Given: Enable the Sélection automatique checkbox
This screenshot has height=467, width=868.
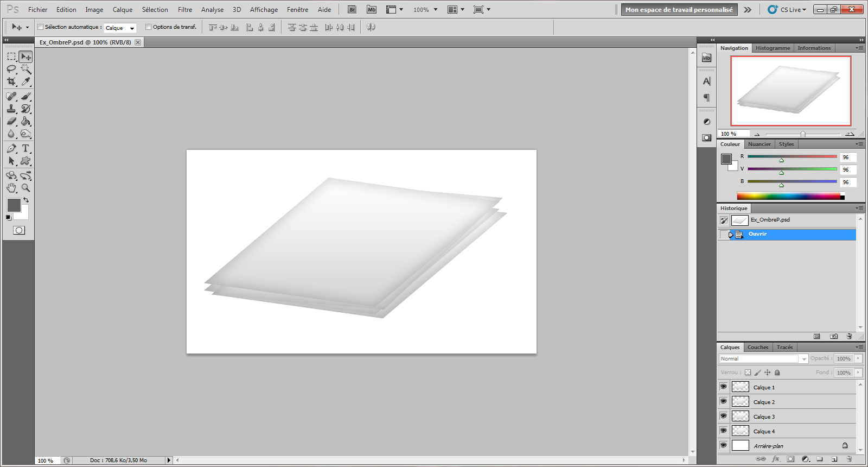Looking at the screenshot, I should (41, 27).
